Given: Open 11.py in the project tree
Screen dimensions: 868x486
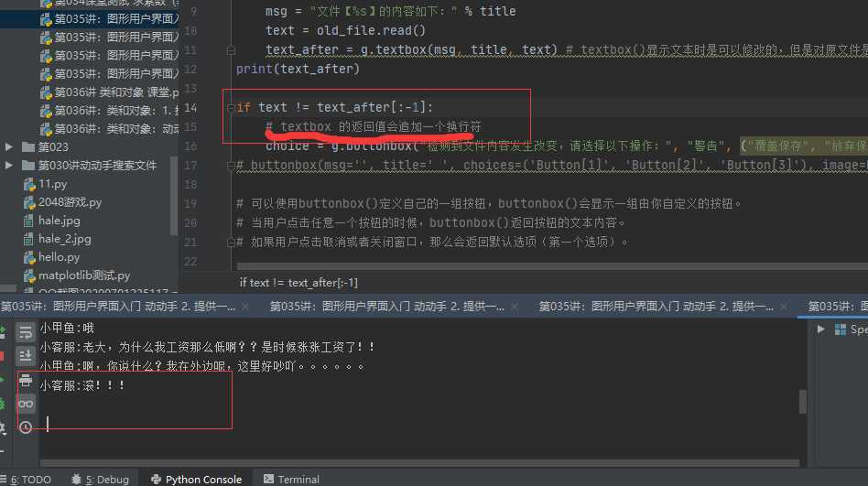Looking at the screenshot, I should click(52, 183).
